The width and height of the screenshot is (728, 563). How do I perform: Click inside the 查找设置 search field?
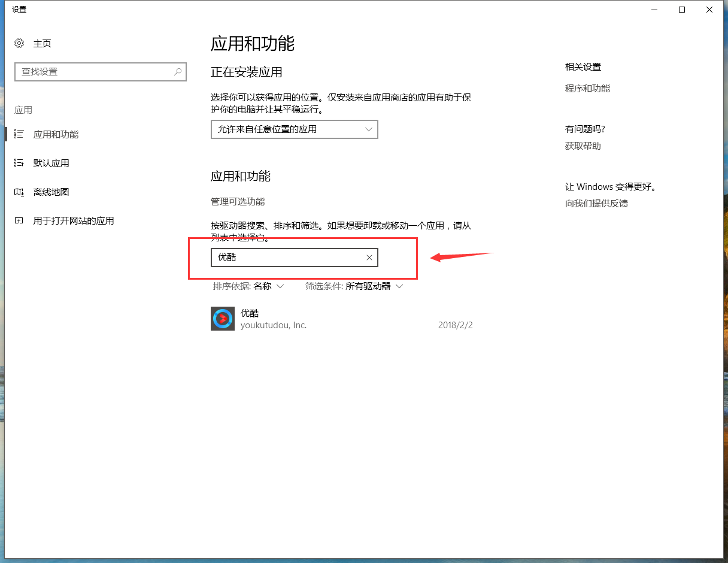[90, 71]
